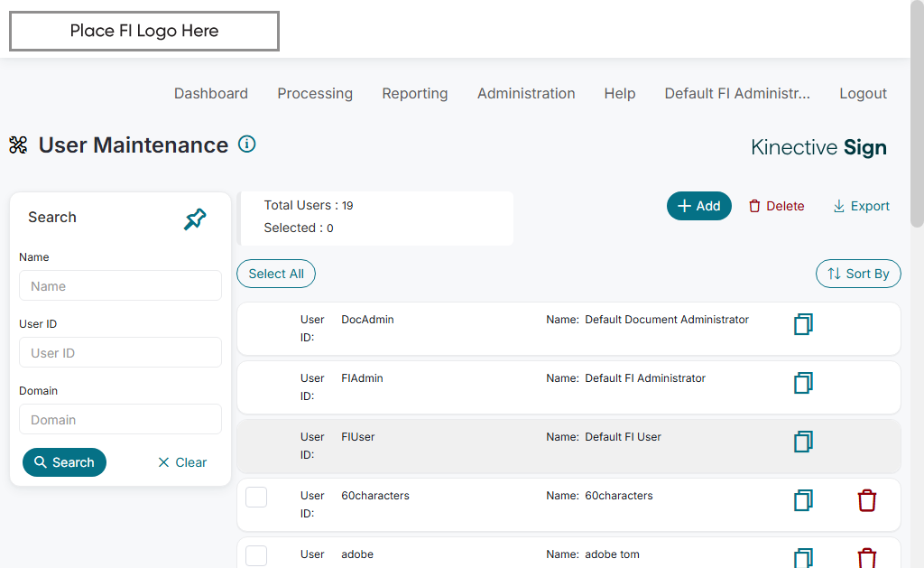
Task: Copy the DocAdmin user entry
Action: (x=803, y=324)
